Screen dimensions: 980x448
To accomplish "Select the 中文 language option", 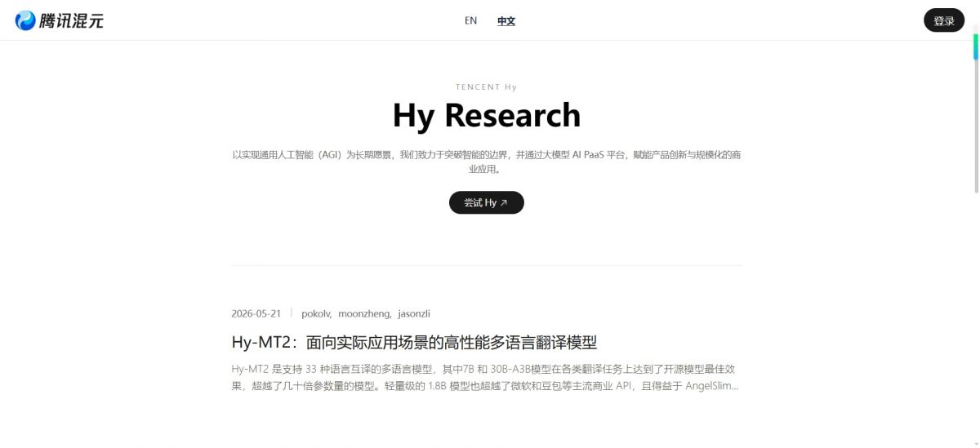I will [x=506, y=21].
